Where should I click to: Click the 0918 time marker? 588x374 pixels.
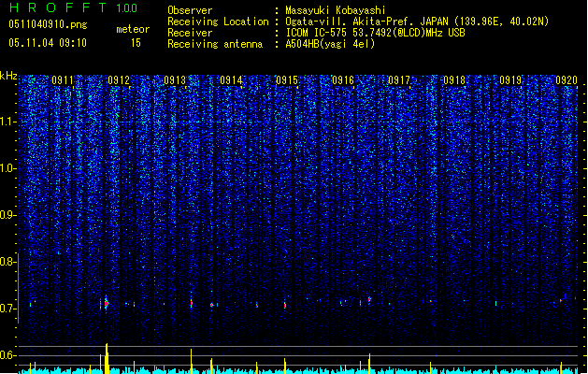[x=454, y=80]
